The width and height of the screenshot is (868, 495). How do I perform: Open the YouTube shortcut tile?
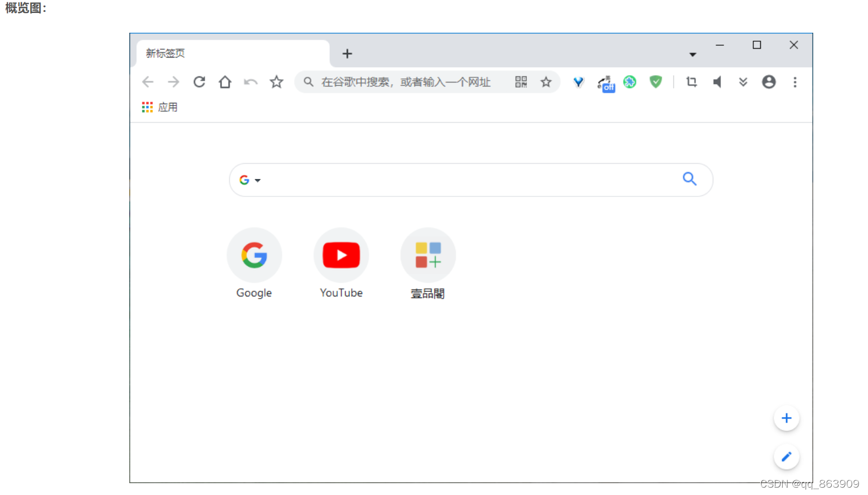pyautogui.click(x=341, y=264)
